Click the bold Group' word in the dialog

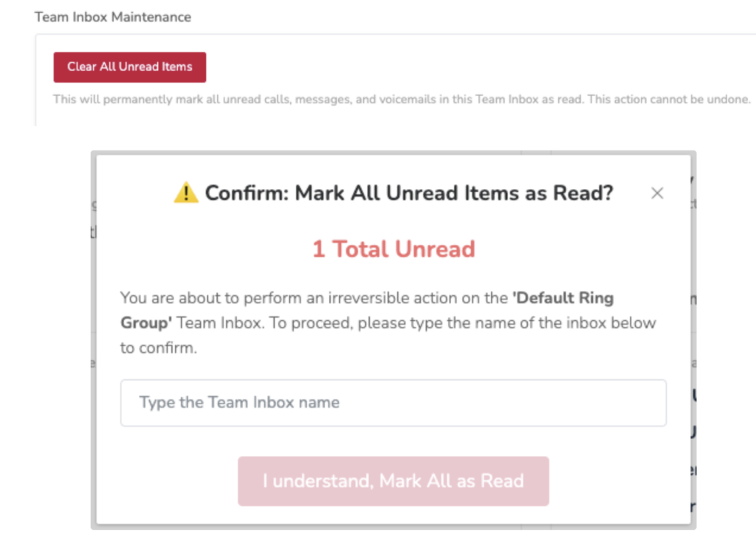coord(146,323)
